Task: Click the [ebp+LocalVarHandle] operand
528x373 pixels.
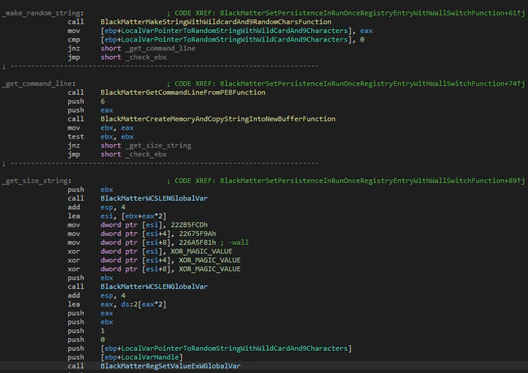Action: tap(141, 357)
